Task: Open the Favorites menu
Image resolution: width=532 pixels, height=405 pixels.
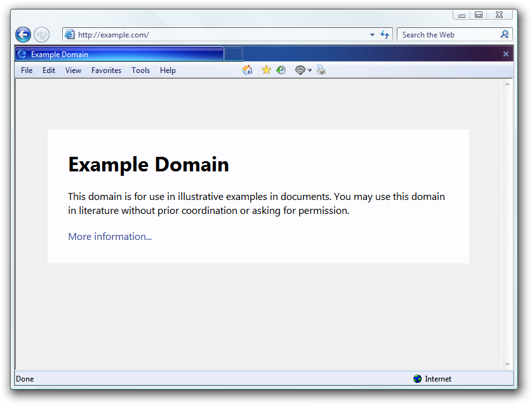Action: point(106,70)
